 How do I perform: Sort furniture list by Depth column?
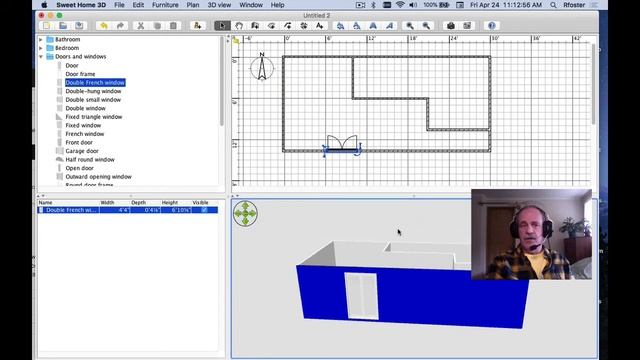(145, 202)
